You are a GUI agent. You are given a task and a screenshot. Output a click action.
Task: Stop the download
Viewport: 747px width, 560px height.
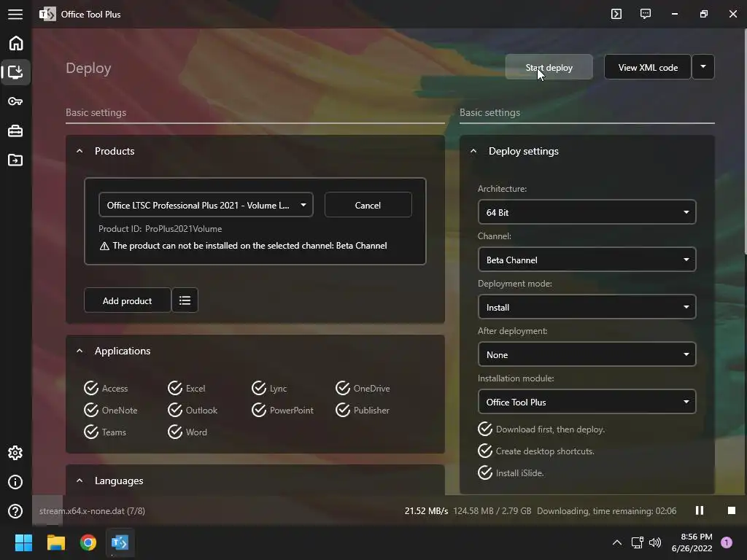[x=732, y=510]
